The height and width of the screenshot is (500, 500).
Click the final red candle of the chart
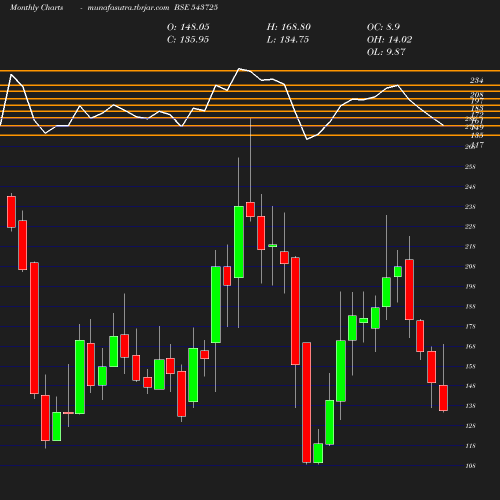443,398
